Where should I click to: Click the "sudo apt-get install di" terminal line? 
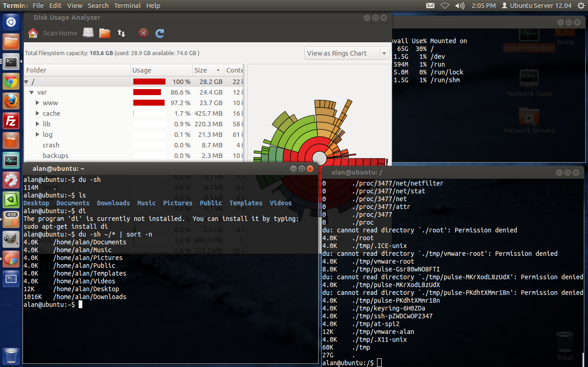(x=66, y=226)
